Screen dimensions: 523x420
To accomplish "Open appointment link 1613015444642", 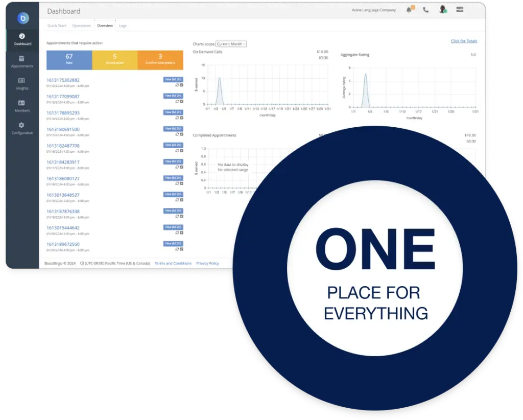I will (x=63, y=228).
